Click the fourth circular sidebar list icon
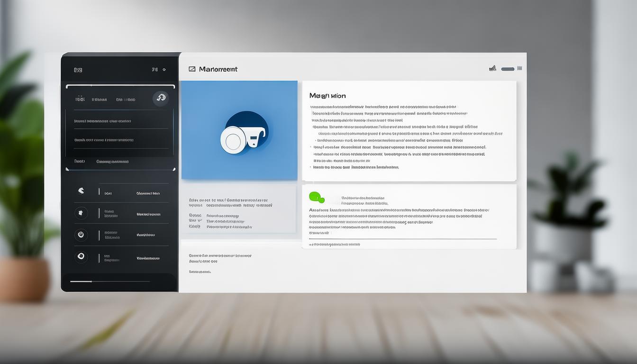This screenshot has width=637, height=364. [x=81, y=256]
